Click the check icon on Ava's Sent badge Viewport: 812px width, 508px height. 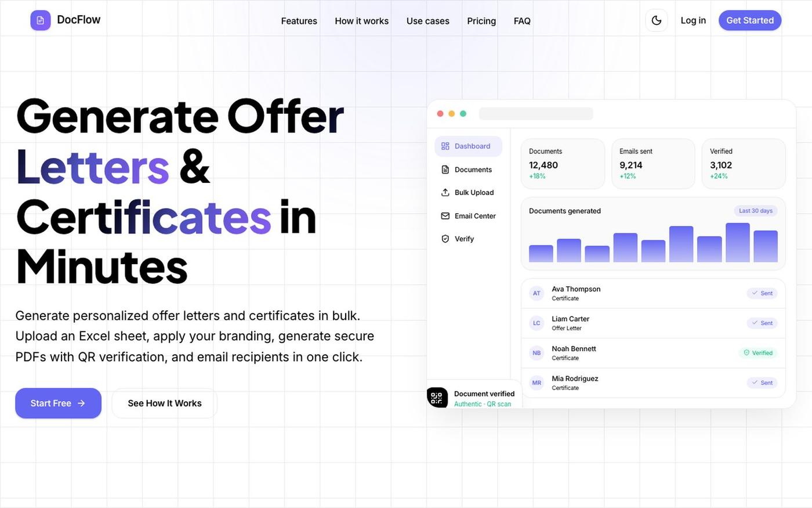coord(755,293)
